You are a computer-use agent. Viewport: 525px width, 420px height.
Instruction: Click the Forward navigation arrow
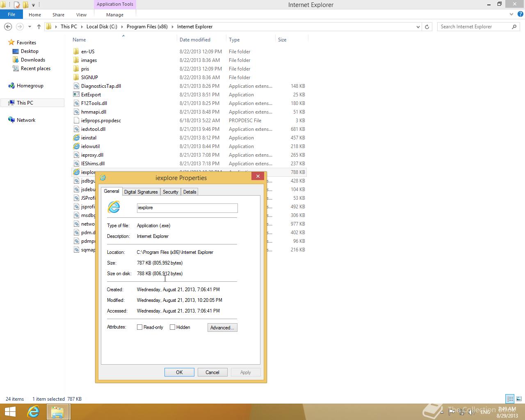tap(19, 27)
